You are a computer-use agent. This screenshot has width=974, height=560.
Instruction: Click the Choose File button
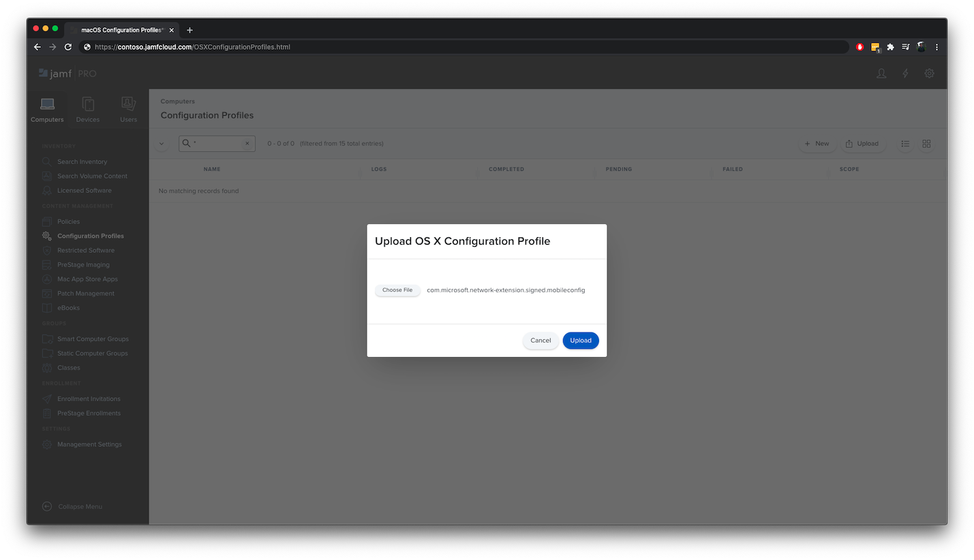tap(397, 290)
